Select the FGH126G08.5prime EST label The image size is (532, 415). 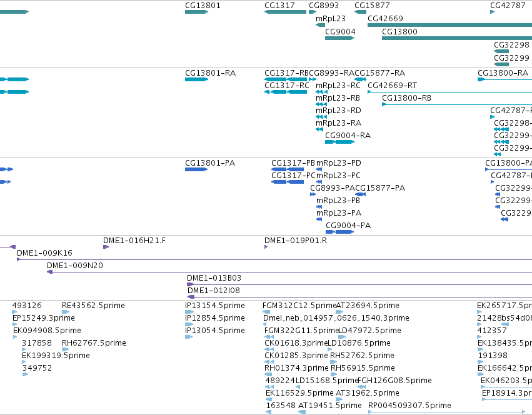click(x=395, y=381)
